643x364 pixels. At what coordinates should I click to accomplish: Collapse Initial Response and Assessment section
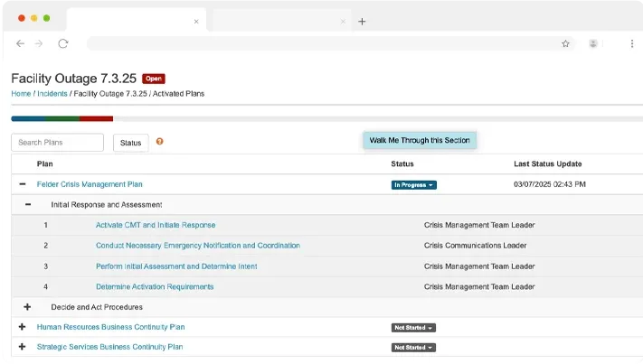28,204
